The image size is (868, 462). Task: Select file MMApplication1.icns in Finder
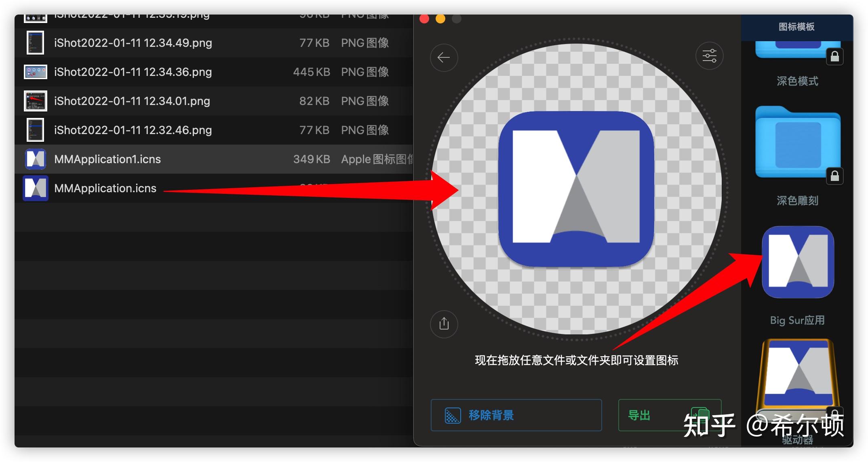pos(214,159)
